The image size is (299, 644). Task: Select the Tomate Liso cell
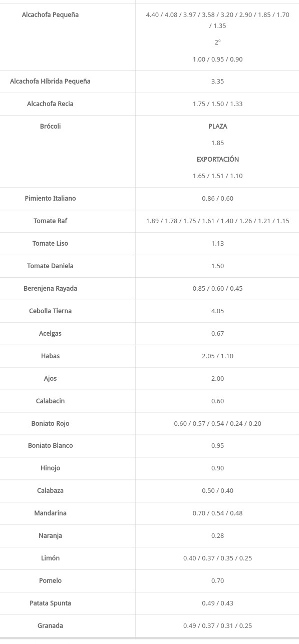point(50,243)
